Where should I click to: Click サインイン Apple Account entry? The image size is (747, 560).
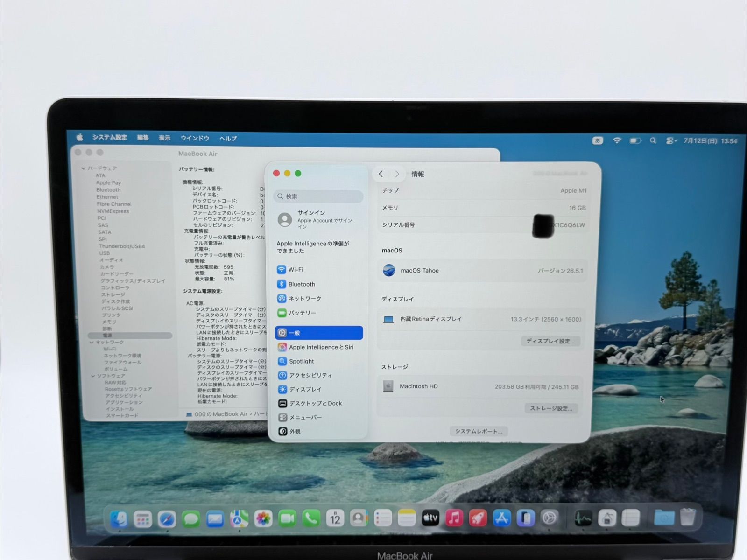317,219
